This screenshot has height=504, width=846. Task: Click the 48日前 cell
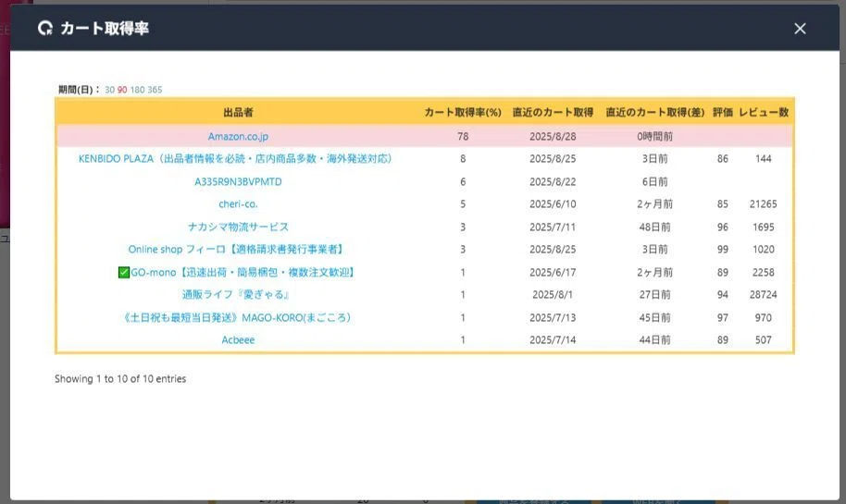(x=655, y=227)
